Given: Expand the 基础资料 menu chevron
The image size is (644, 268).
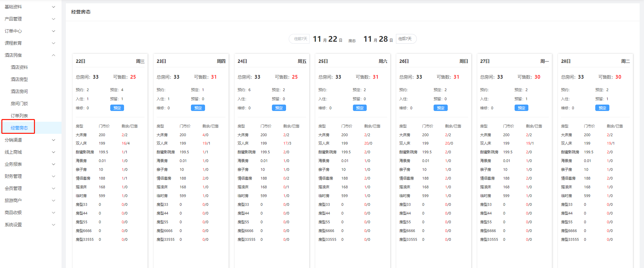Looking at the screenshot, I should 53,7.
